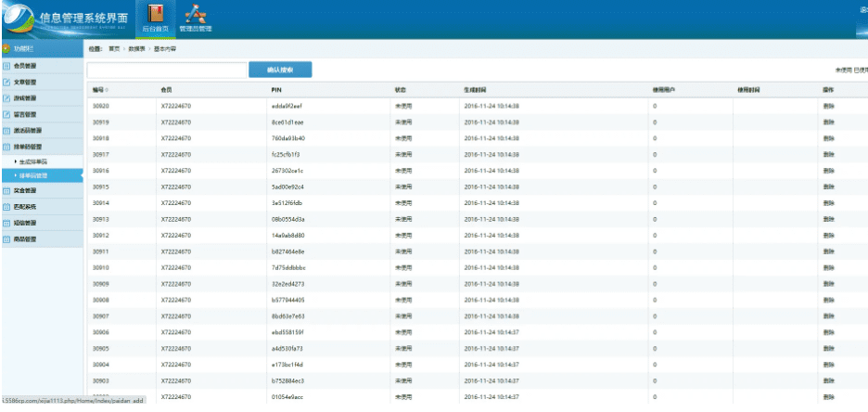
Task: Click the 留言管理 sidebar icon
Action: pos(6,115)
